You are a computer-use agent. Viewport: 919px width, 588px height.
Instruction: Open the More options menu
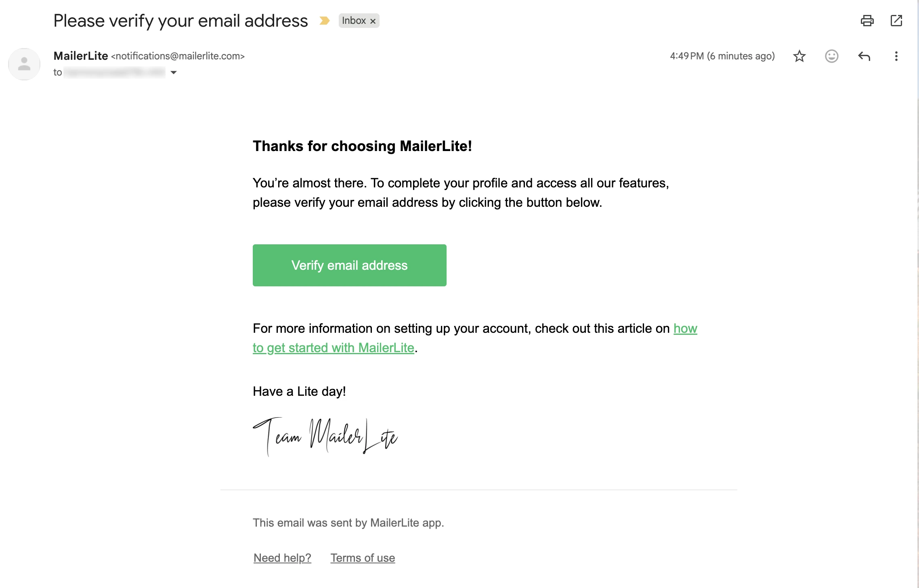(896, 56)
